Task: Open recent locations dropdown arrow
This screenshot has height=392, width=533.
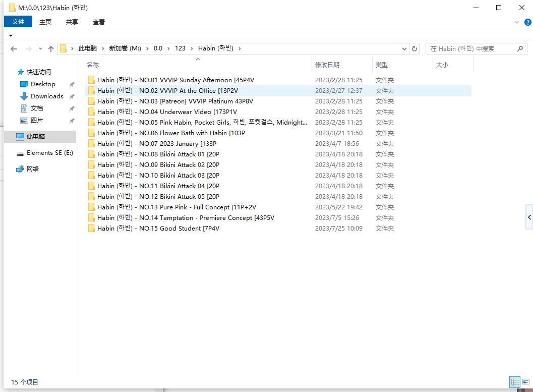Action: click(40, 49)
